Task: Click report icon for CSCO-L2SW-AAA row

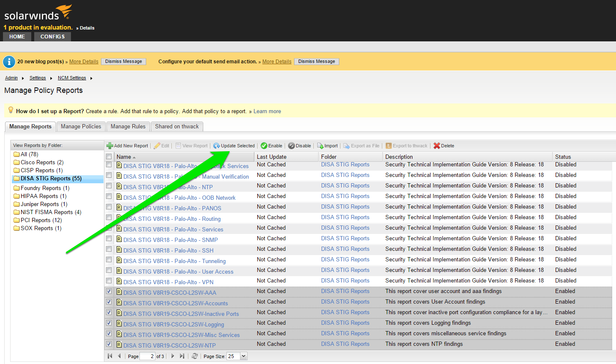Action: tap(119, 292)
